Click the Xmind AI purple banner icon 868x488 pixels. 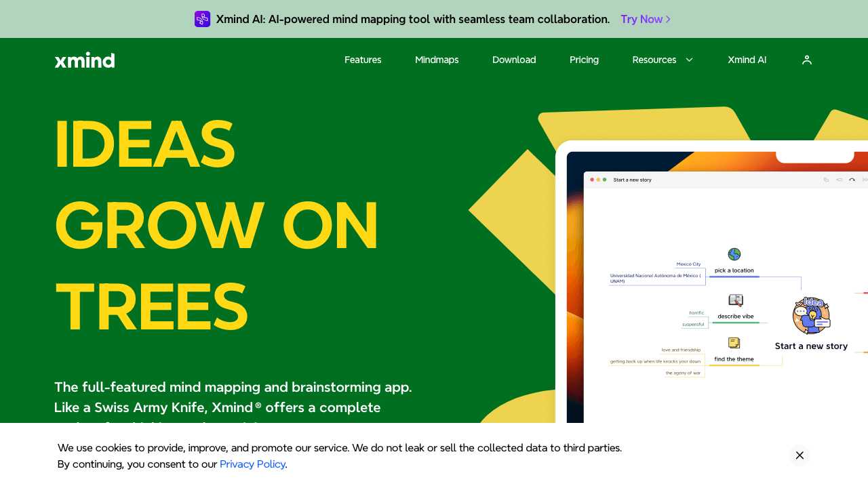202,19
